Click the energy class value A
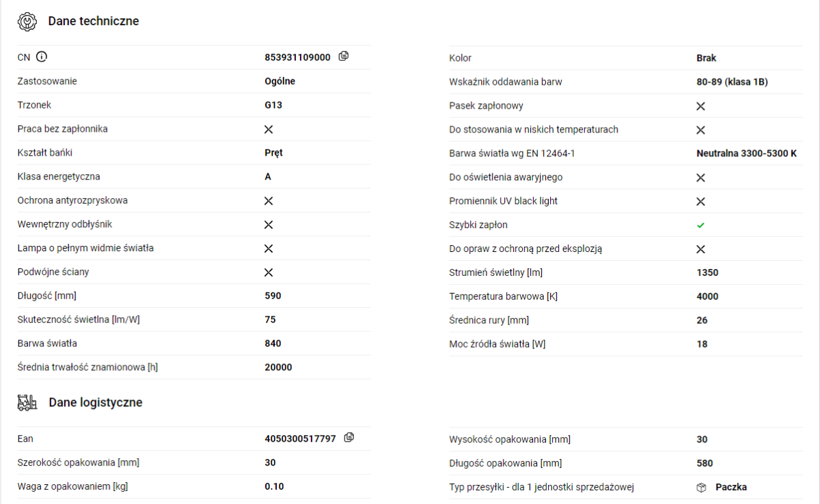 tap(268, 177)
